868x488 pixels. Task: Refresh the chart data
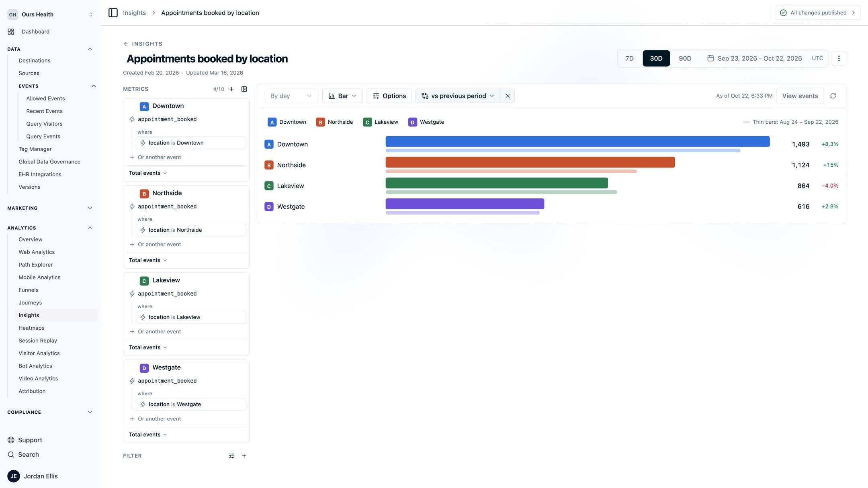point(833,96)
